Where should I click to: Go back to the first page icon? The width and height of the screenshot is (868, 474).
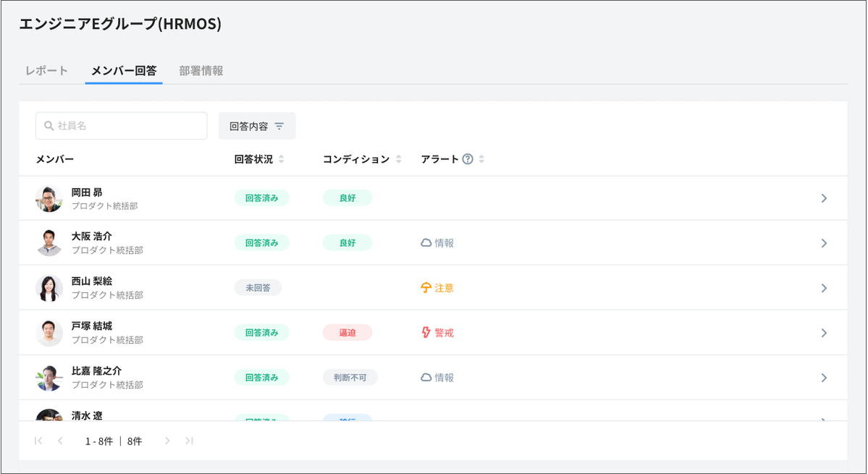[x=38, y=440]
